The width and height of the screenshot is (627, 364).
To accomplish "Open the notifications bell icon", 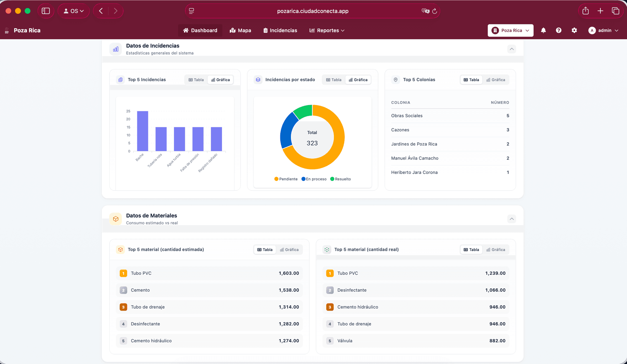I will pos(543,30).
